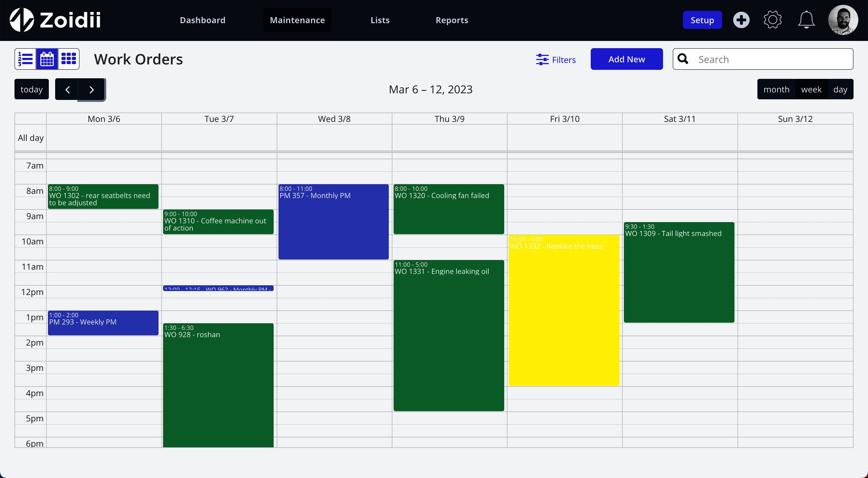Viewport: 868px width, 478px height.
Task: Open the Dashboard menu
Action: click(203, 20)
